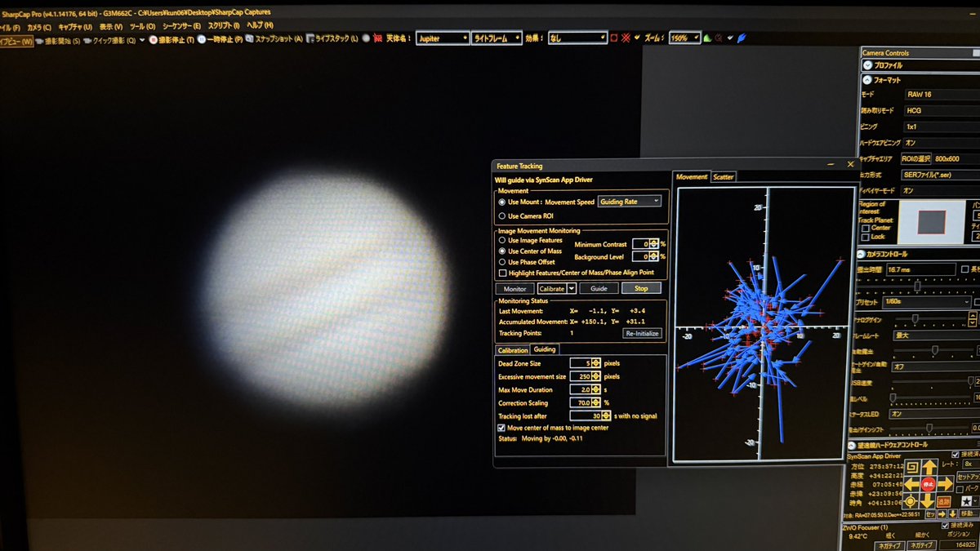Screen dimensions: 980x551
Task: Click the スナップショット snapshot toolbar icon
Action: (x=249, y=39)
